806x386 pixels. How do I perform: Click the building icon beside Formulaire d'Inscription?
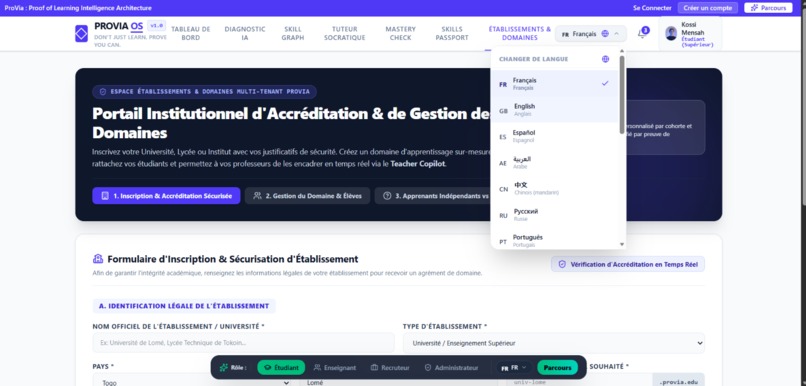[x=98, y=259]
